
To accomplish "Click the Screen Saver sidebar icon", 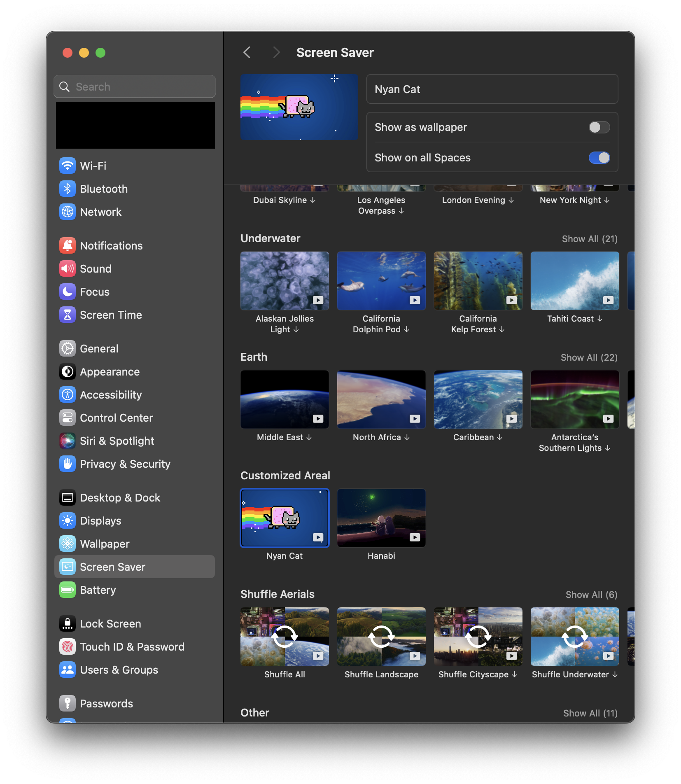I will point(68,567).
